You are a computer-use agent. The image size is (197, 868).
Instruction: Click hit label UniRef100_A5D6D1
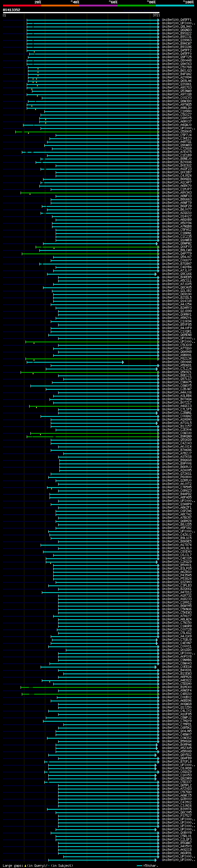(x=177, y=365)
